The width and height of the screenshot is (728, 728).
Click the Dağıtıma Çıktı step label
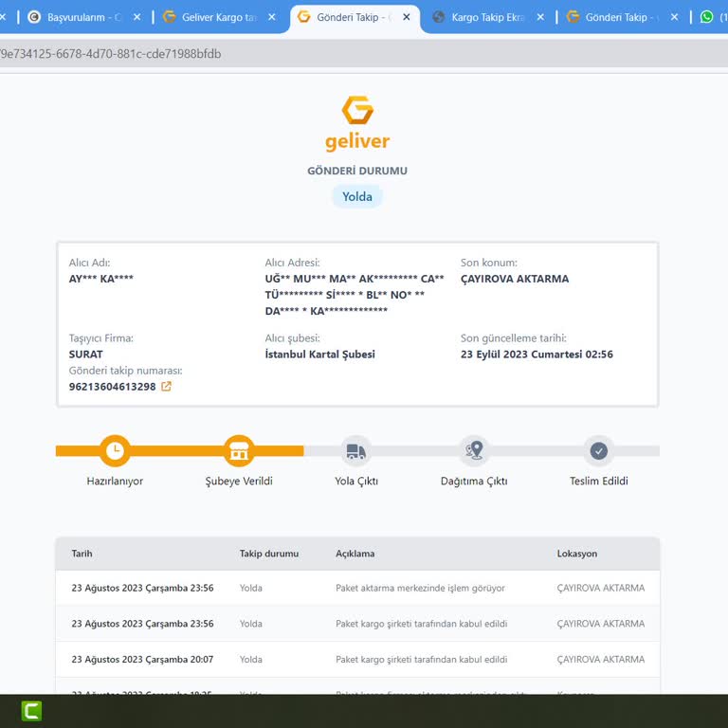[x=474, y=481]
